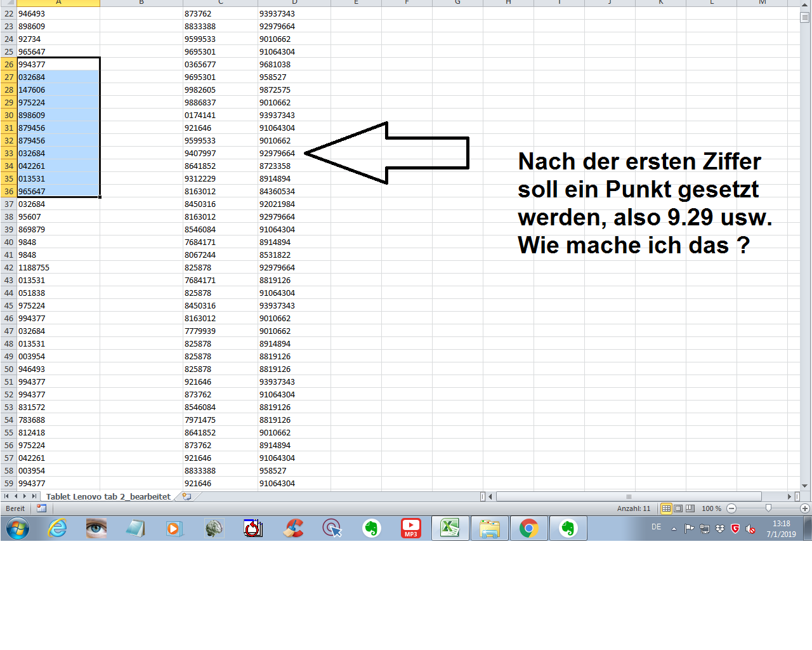Jump to last sheet using navigation arrow
The height and width of the screenshot is (650, 812).
34,496
